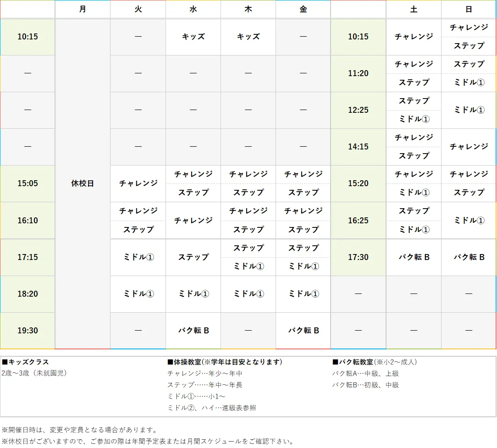This screenshot has width=497, height=448.
Task: Select the 火 column header
Action: point(138,9)
